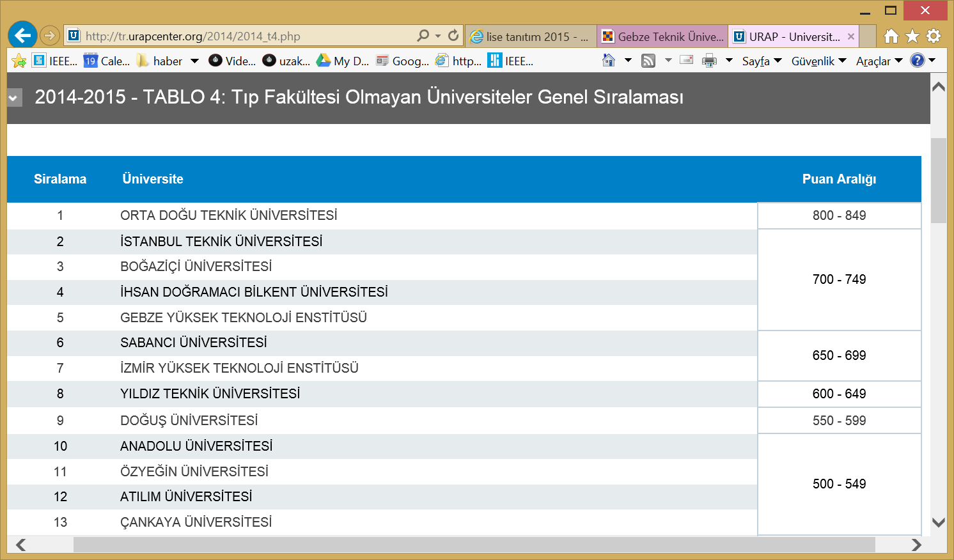Click the browser Forward arrow button
This screenshot has width=954, height=560.
tap(50, 35)
